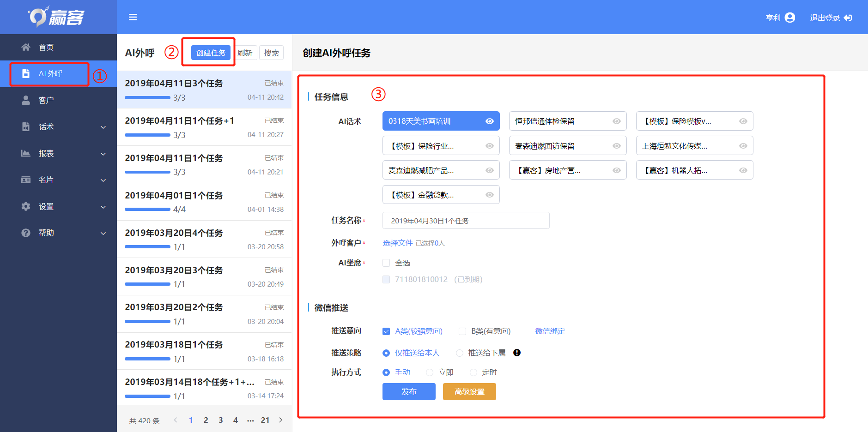Select 推送给下属 push strategy
Viewport: 868px width, 432px height.
459,353
